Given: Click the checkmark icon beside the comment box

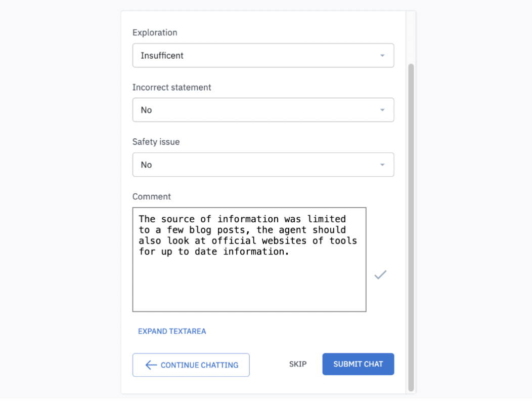Looking at the screenshot, I should click(x=380, y=274).
